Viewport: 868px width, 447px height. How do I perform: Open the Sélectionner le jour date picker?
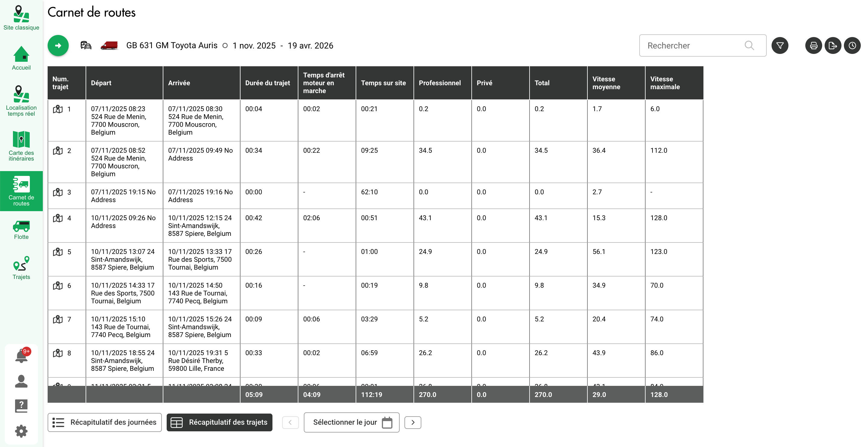point(351,422)
